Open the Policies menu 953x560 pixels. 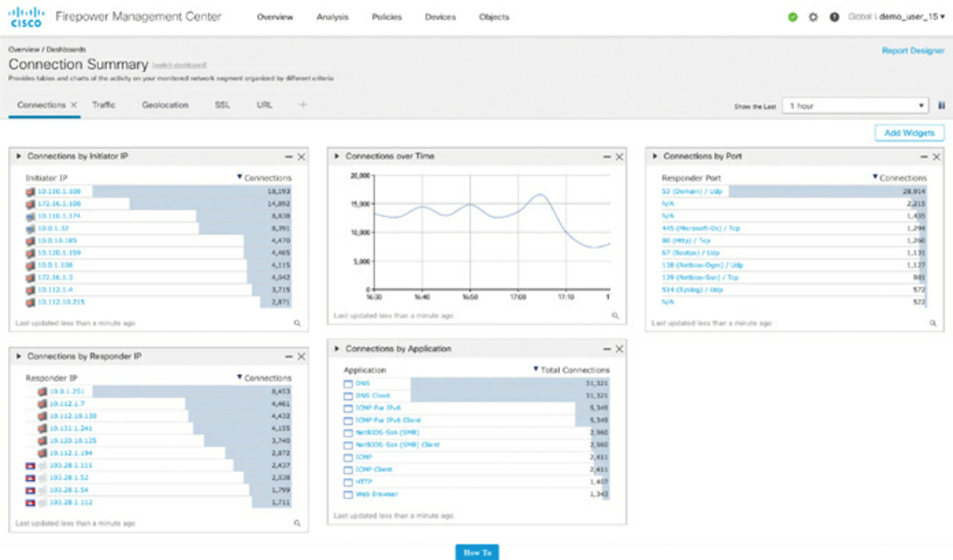pyautogui.click(x=387, y=17)
